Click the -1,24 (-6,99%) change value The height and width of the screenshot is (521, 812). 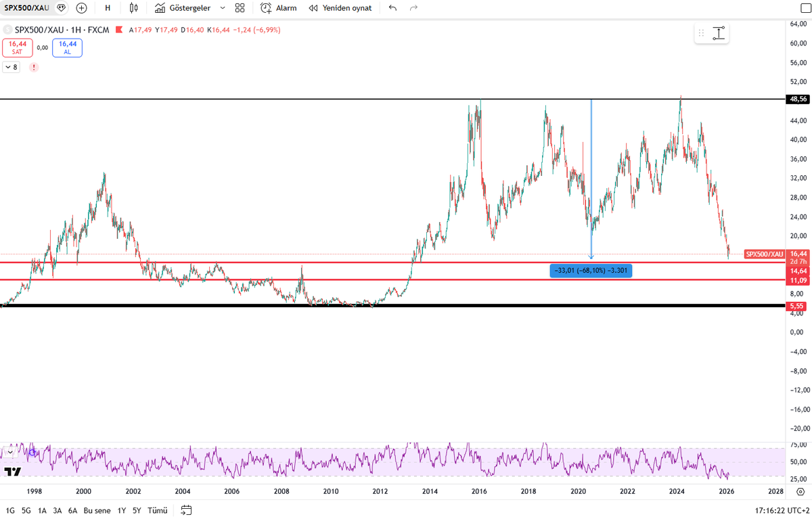[256, 30]
